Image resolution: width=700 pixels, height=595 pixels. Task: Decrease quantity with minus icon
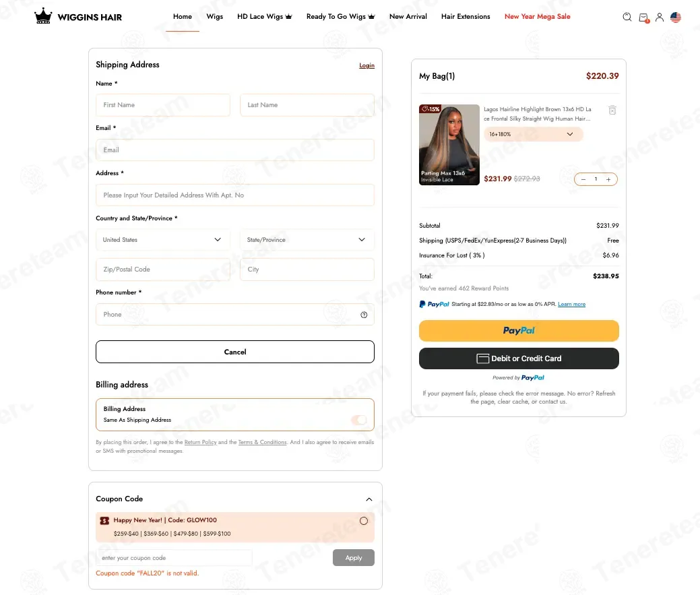click(583, 179)
